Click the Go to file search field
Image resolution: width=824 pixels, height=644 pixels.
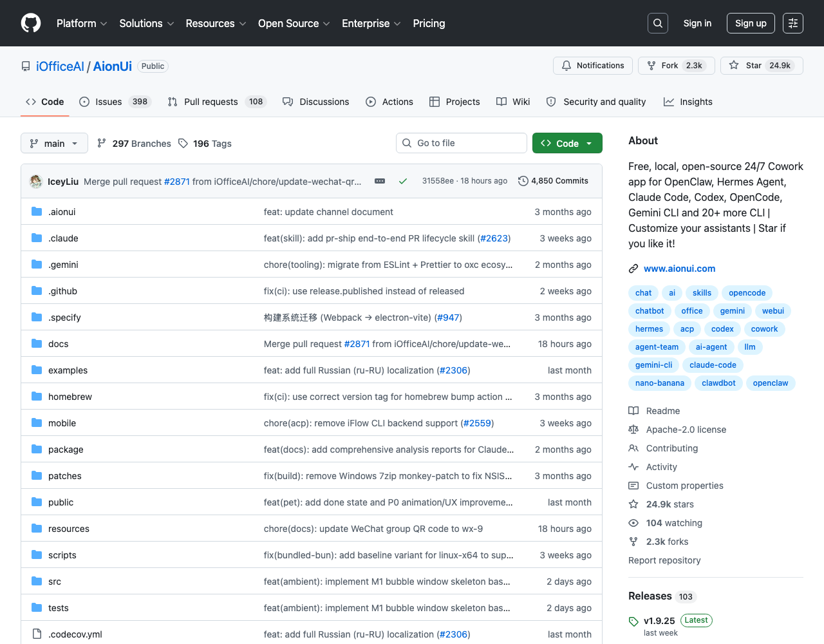pyautogui.click(x=462, y=143)
